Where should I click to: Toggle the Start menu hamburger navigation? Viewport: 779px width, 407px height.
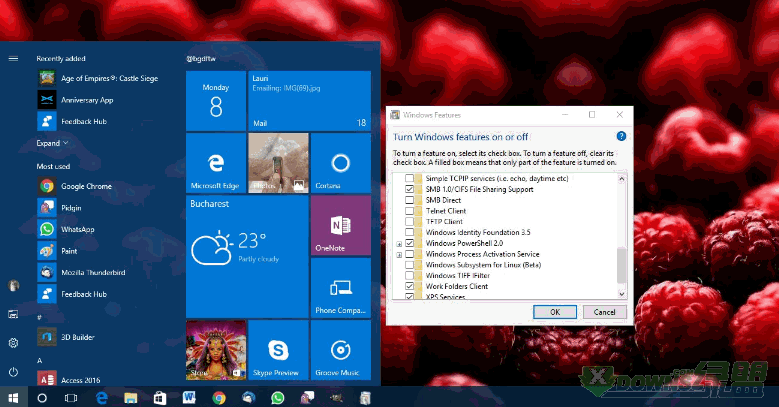tap(13, 59)
